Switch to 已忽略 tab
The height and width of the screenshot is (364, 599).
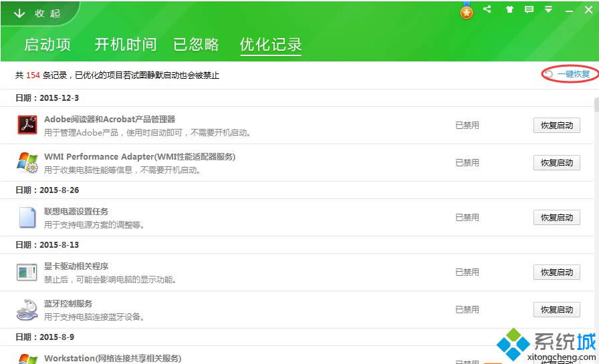tap(196, 45)
